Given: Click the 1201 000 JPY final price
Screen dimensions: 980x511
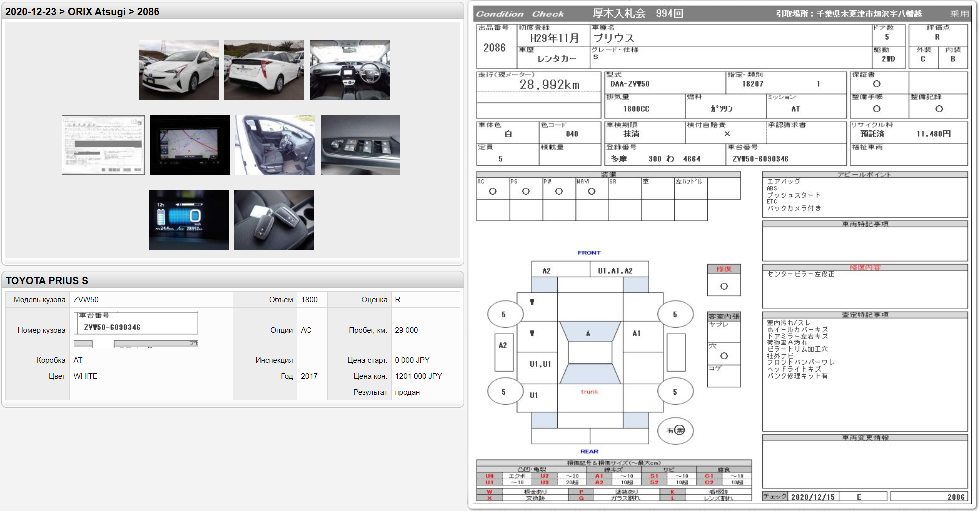Looking at the screenshot, I should coord(418,376).
